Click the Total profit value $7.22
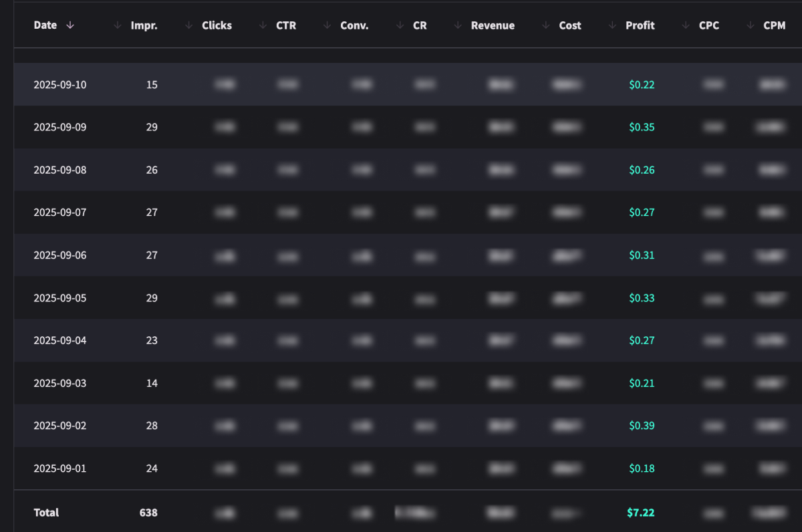The image size is (802, 532). pos(640,513)
